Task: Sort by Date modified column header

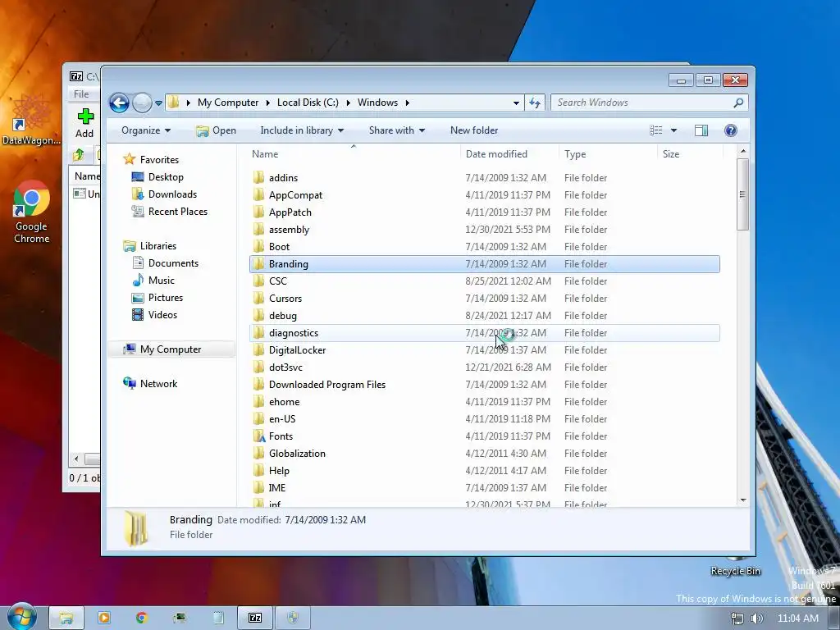Action: pos(509,153)
